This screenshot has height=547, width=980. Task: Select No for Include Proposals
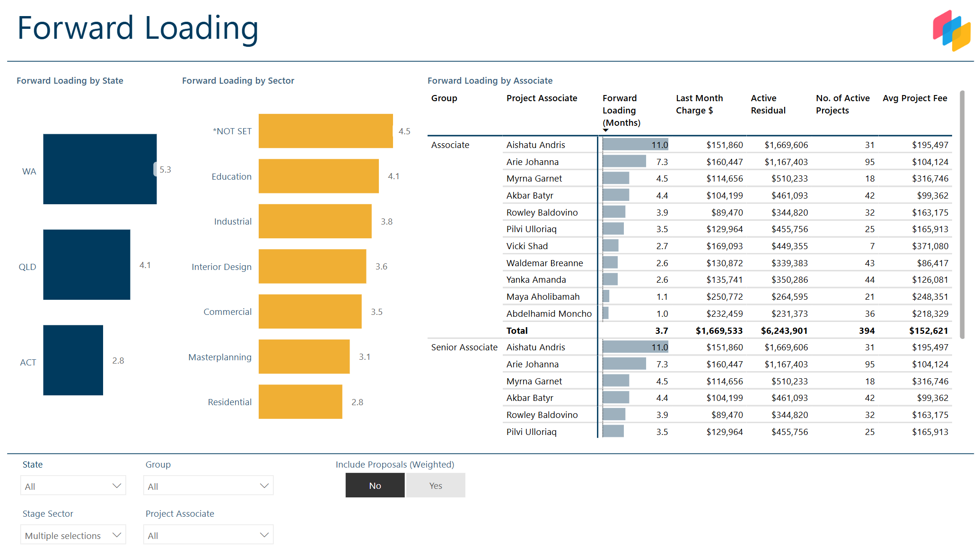[x=375, y=486]
